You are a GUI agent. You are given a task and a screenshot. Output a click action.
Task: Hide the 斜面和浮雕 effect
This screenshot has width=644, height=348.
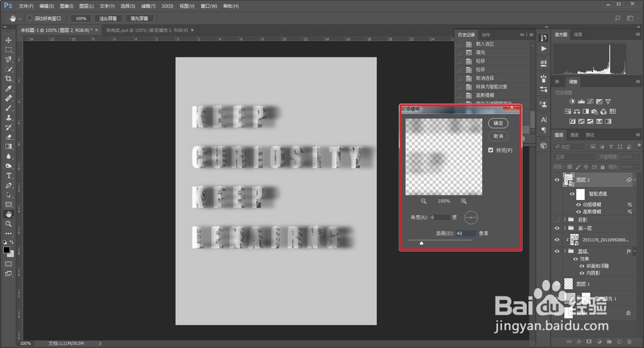click(582, 266)
